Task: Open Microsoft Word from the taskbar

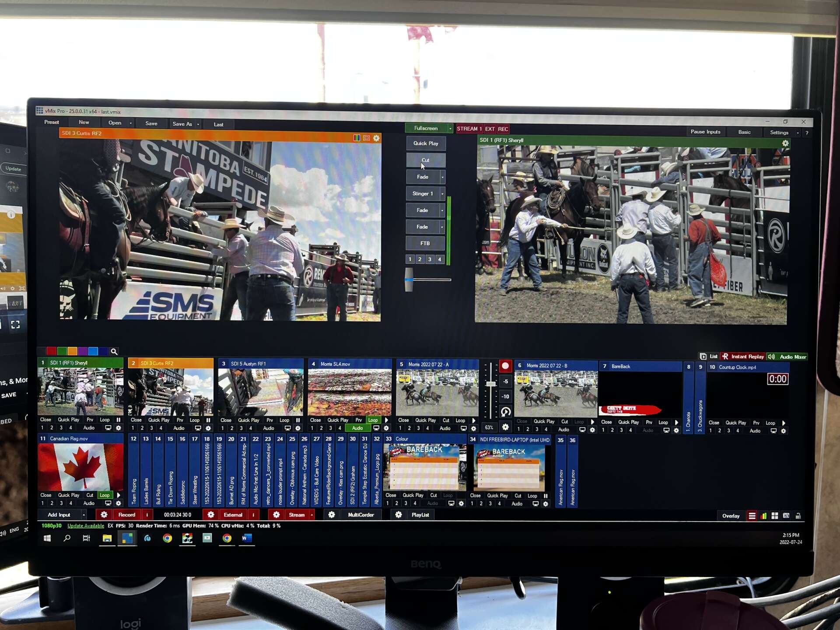Action: (x=246, y=538)
